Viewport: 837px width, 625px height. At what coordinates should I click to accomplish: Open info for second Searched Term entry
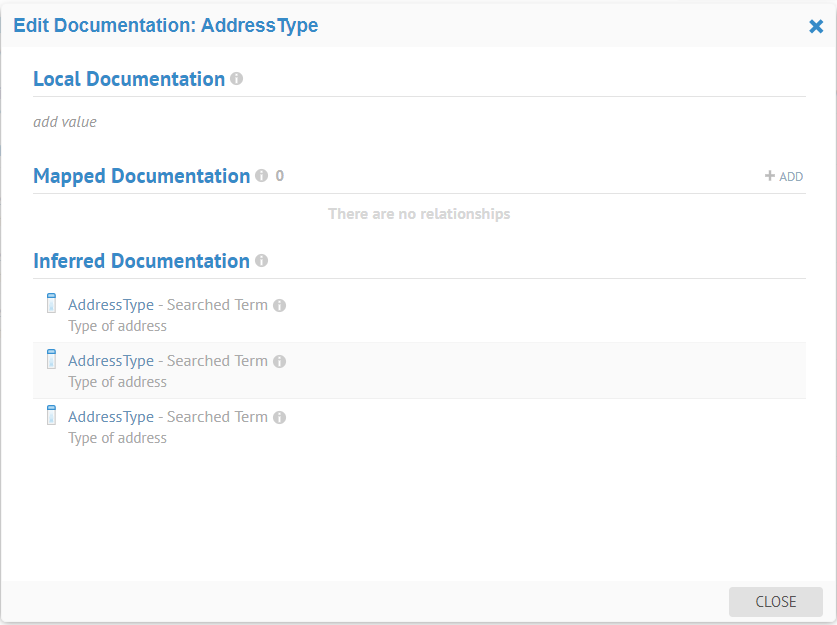point(280,362)
